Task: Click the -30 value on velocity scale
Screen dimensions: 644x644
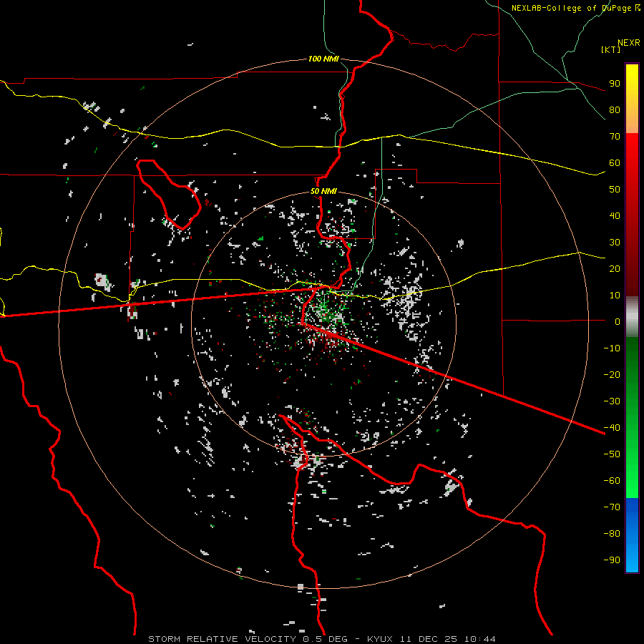Action: (612, 401)
